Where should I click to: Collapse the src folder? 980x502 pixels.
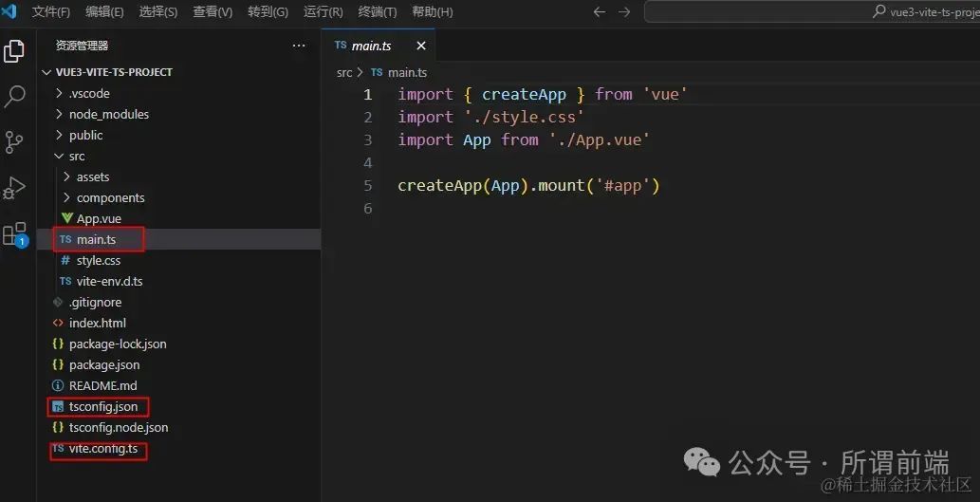click(x=76, y=156)
